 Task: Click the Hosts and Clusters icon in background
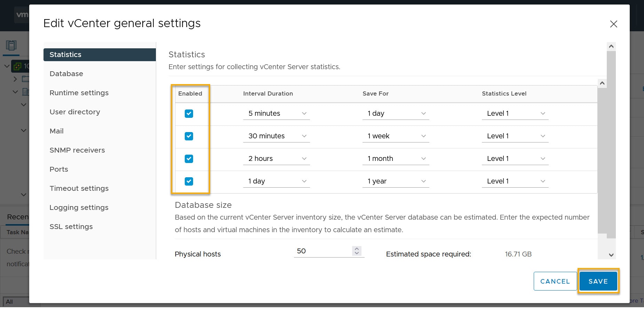tap(11, 46)
